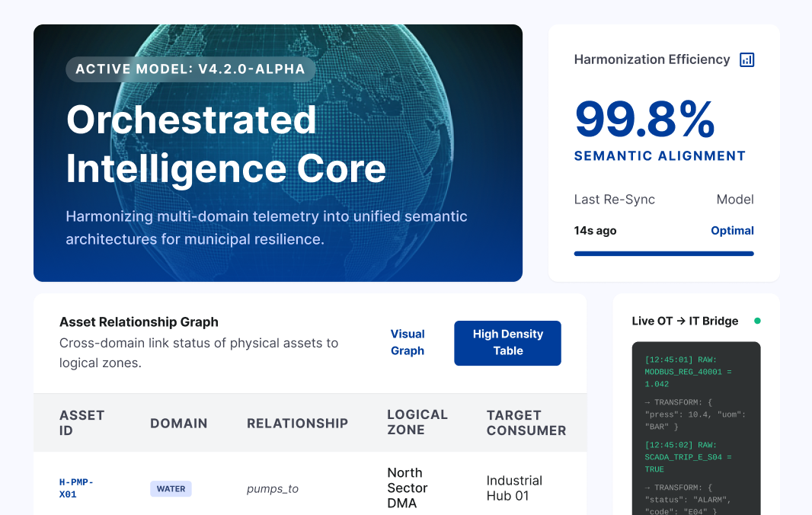Sort by the Asset ID column header
The width and height of the screenshot is (812, 515).
pyautogui.click(x=82, y=423)
